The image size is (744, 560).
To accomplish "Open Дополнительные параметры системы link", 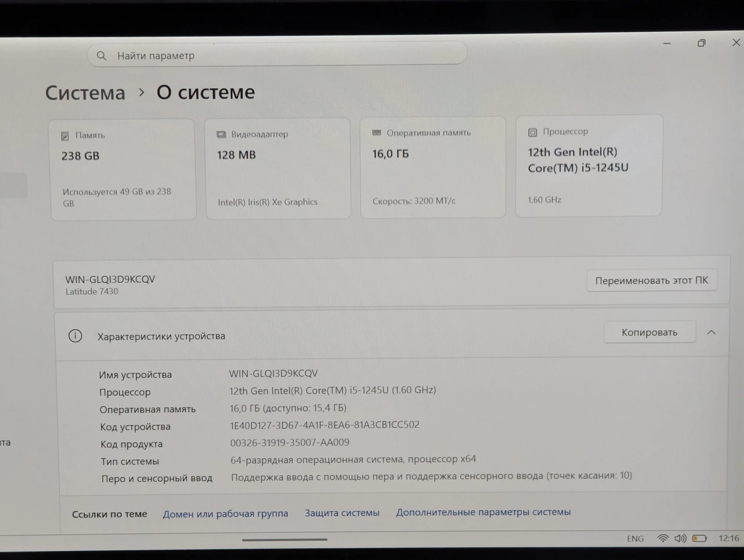I will click(x=483, y=512).
